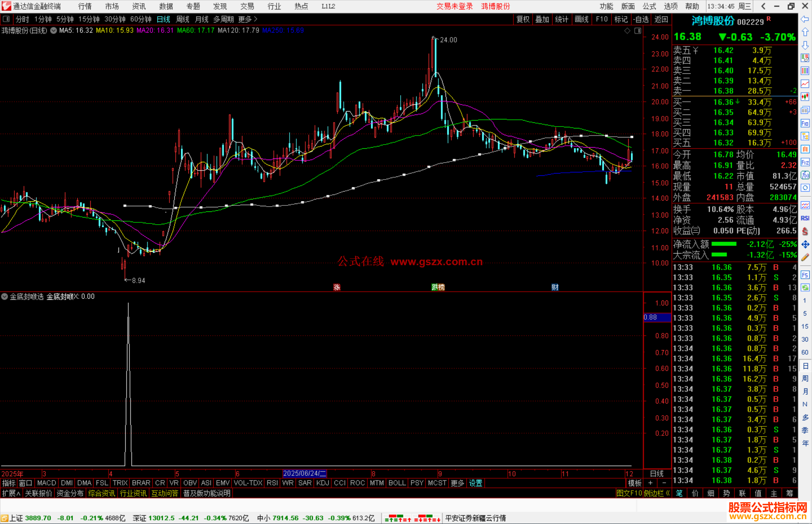Open the formula f(x) sidebar icon
The width and height of the screenshot is (812, 524).
point(805,175)
